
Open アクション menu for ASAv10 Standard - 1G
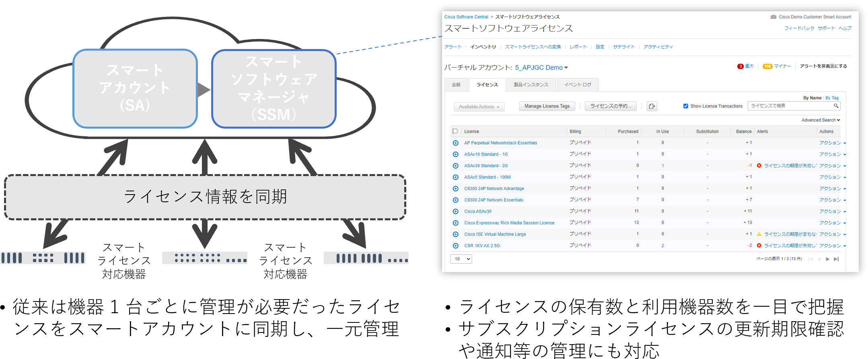(x=833, y=154)
